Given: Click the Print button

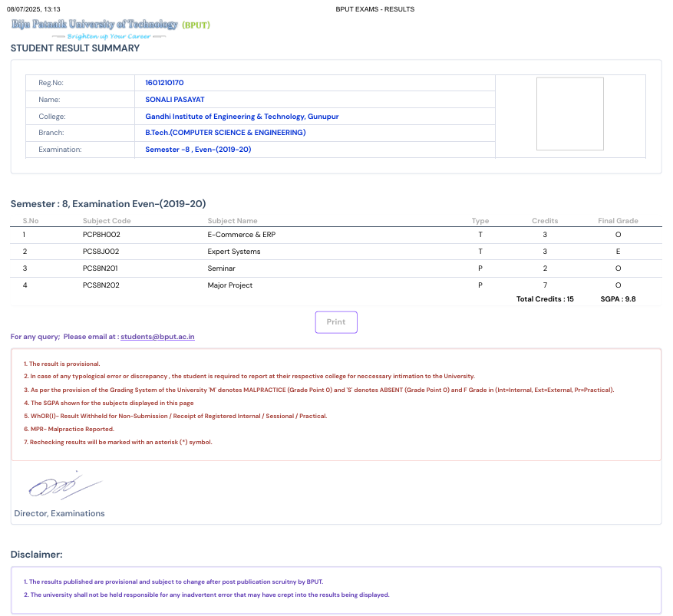Looking at the screenshot, I should [336, 322].
